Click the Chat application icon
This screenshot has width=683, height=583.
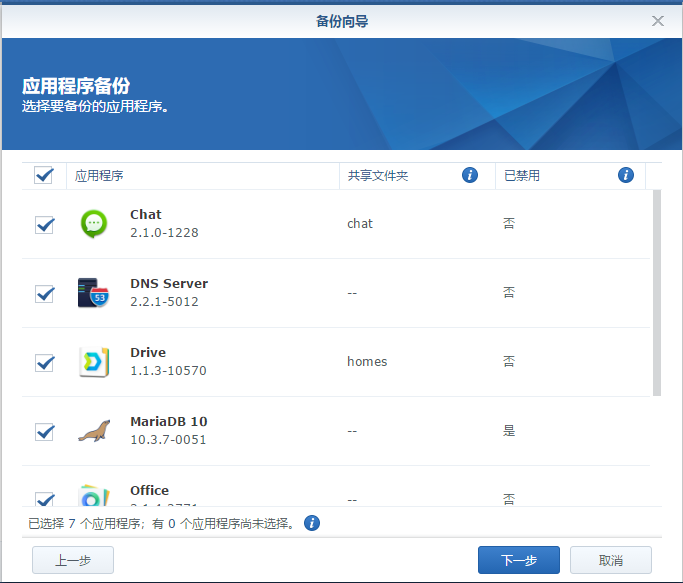tap(94, 224)
